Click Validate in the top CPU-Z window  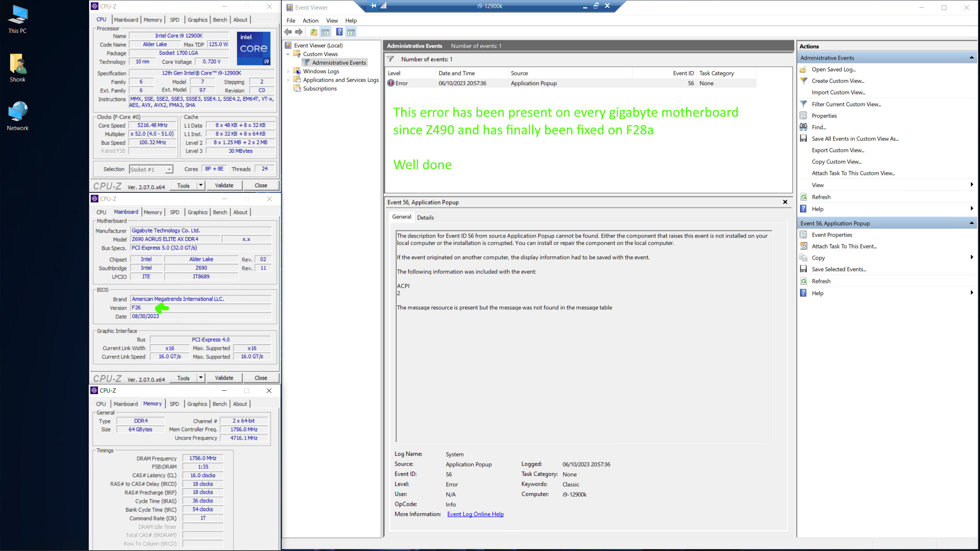pyautogui.click(x=224, y=185)
